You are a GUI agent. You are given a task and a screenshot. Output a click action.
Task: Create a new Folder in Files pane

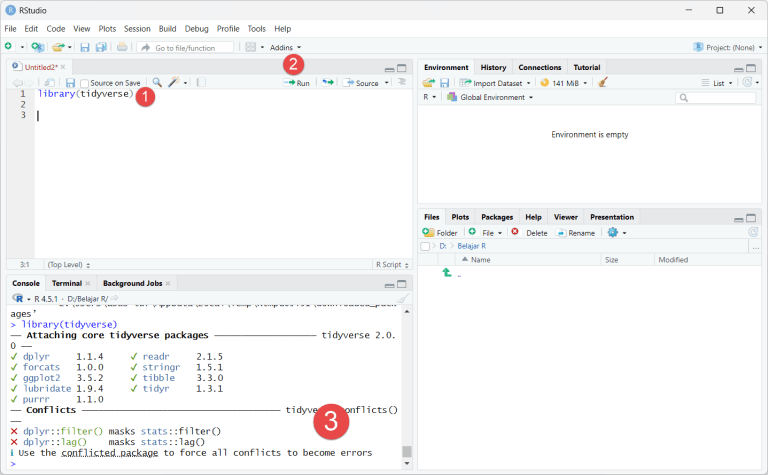pyautogui.click(x=439, y=233)
